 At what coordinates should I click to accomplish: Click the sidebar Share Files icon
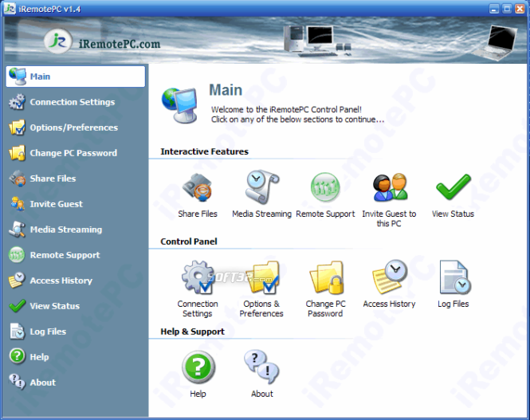pos(17,179)
